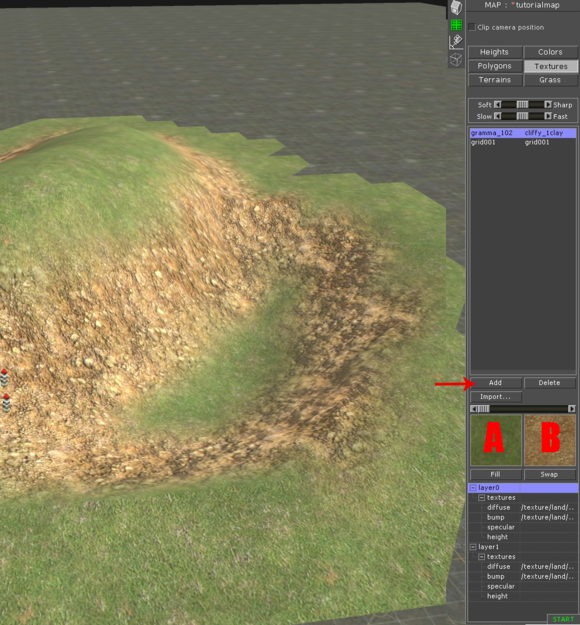The height and width of the screenshot is (625, 580).
Task: Collapse the layer1 tree node
Action: pos(473,547)
